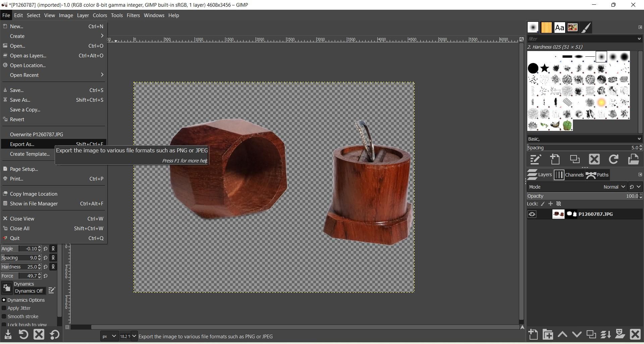Image resolution: width=644 pixels, height=344 pixels.
Task: Click Overwrite P1260787.JPG in the menu
Action: 37,134
